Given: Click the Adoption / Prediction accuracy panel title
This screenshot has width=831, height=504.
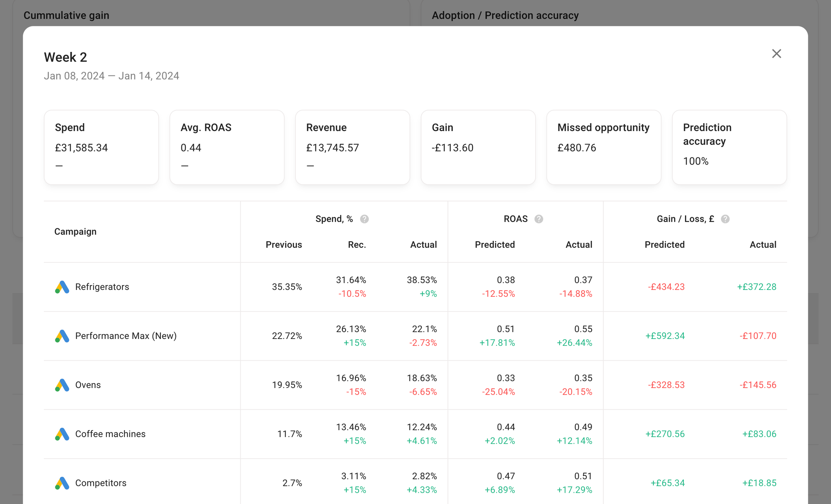Looking at the screenshot, I should tap(505, 15).
